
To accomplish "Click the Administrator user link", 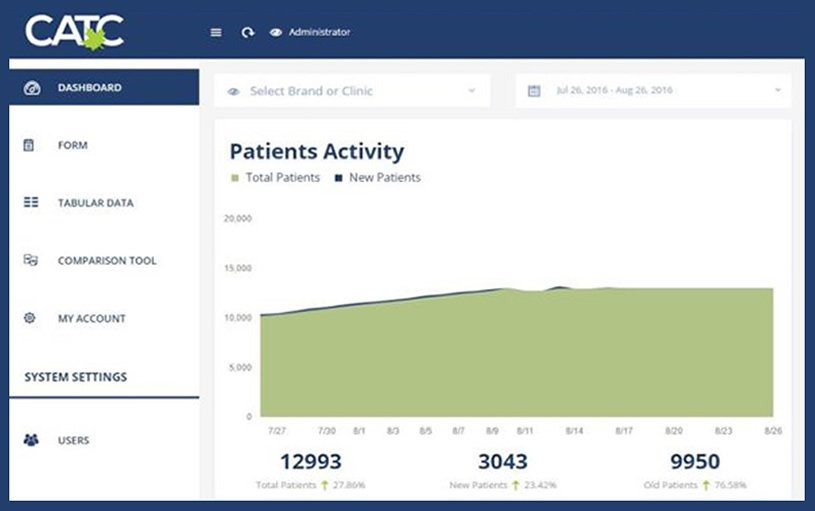I will (319, 32).
